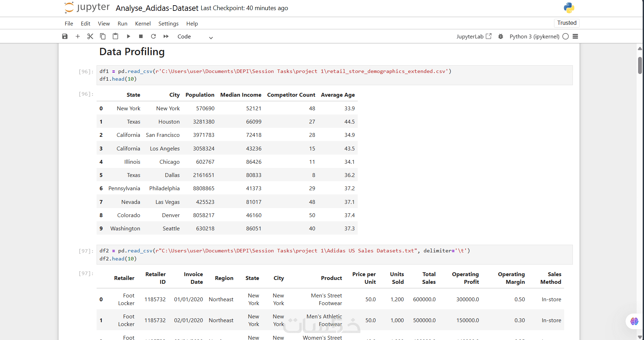Screen dimensions: 644x340
Task: Click the notebook title Analyse_Adidas-Dataset
Action: 157,8
